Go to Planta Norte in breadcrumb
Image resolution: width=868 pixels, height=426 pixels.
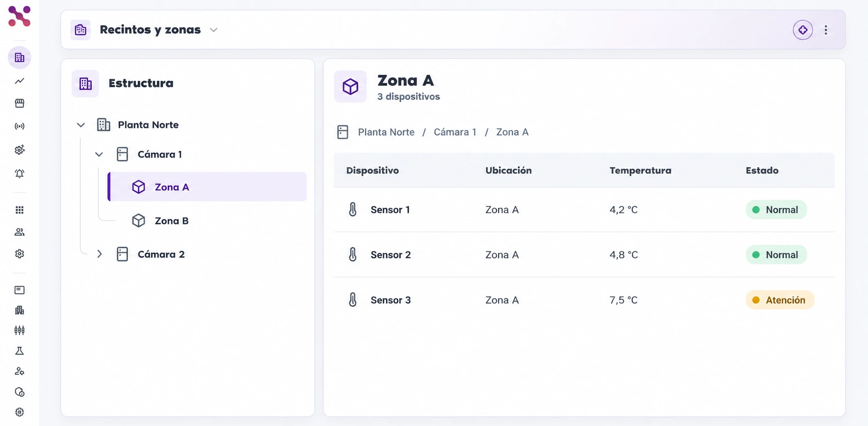click(386, 132)
